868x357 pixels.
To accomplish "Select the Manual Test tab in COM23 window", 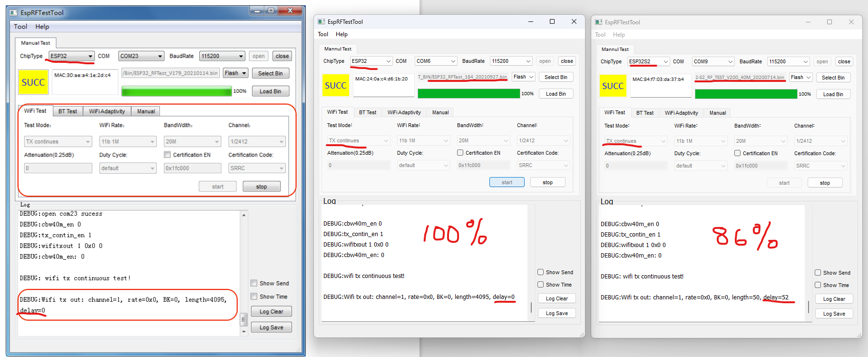I will [x=36, y=43].
